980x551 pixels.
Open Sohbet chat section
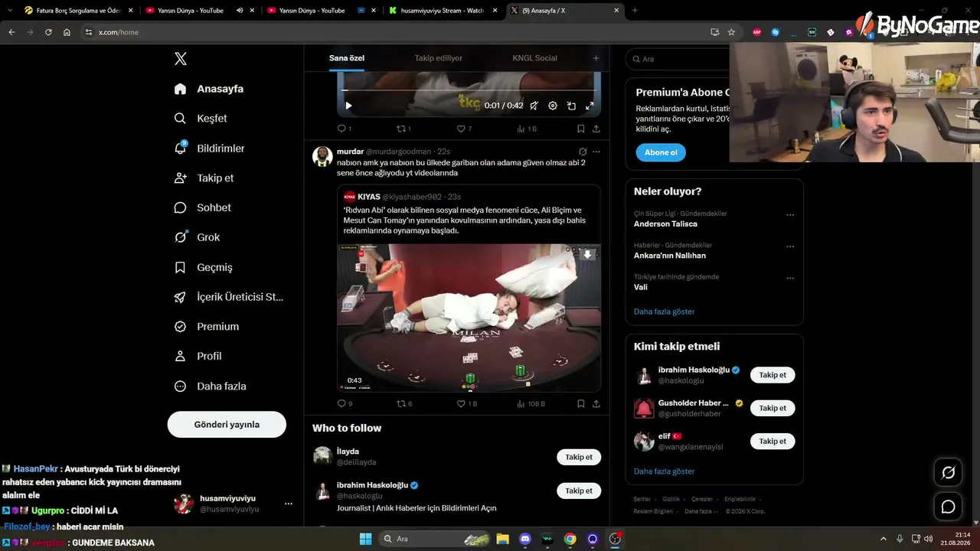202,207
